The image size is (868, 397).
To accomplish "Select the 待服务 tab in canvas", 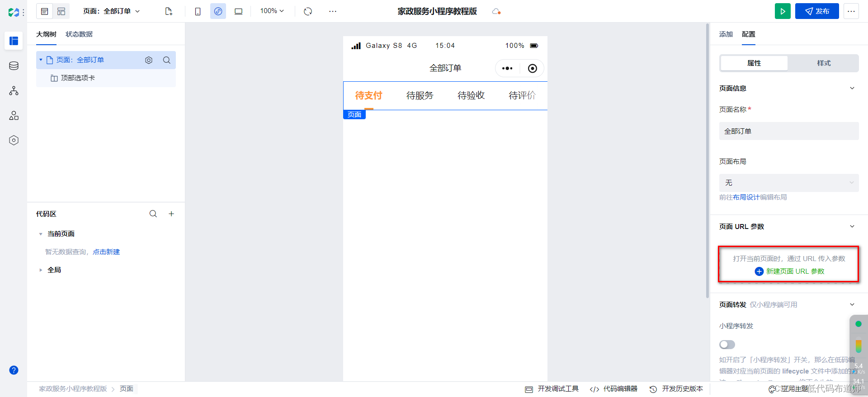I will click(x=420, y=95).
